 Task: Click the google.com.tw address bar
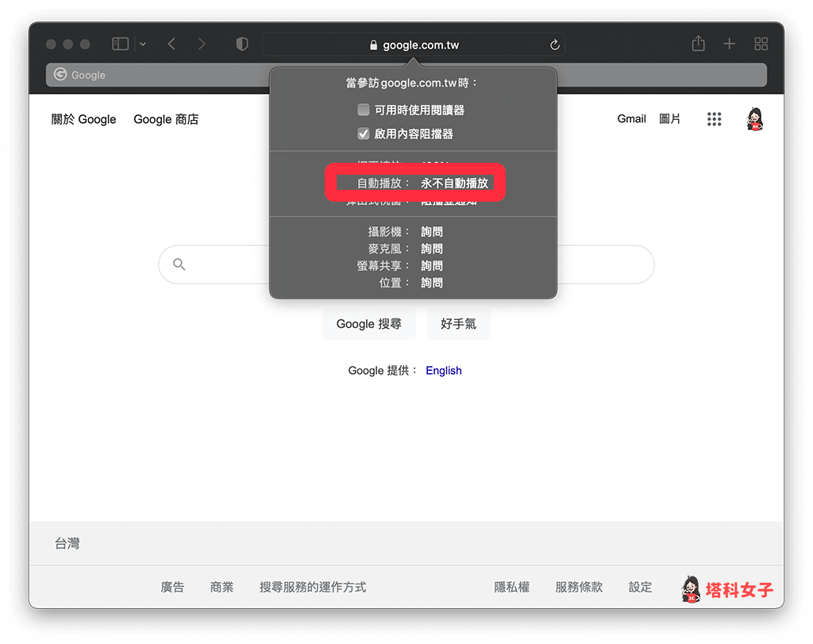[x=413, y=44]
